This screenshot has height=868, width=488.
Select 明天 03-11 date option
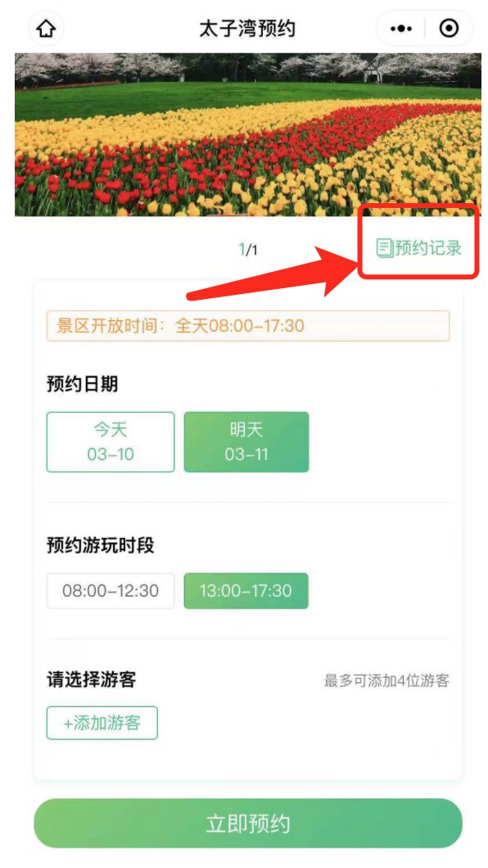click(x=246, y=441)
